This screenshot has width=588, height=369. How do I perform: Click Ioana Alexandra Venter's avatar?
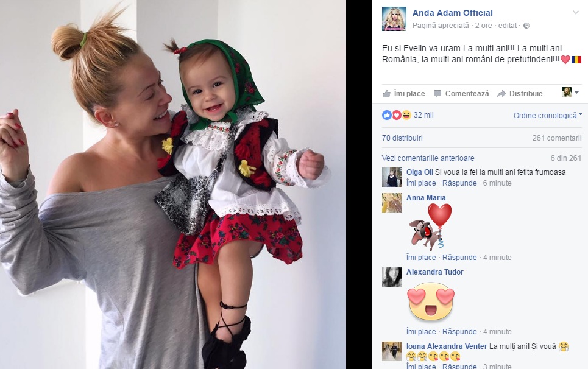click(392, 351)
